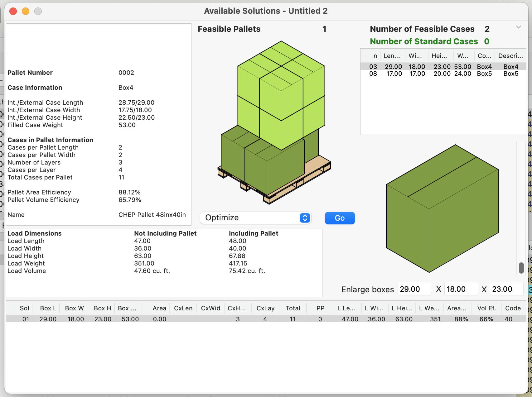Click the 3D pallet stack preview
Screen dimensions: 532x397
click(x=274, y=122)
